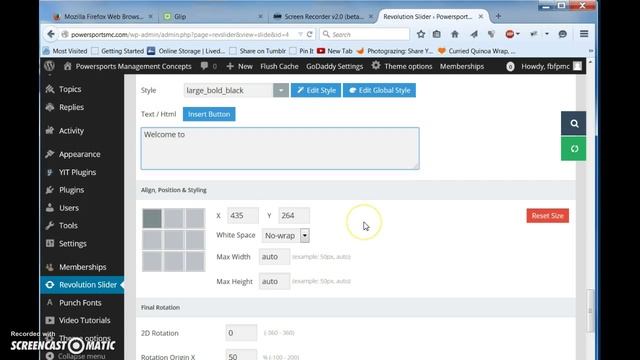Select top-left alignment grid cell
640x360 pixels.
pyautogui.click(x=152, y=218)
